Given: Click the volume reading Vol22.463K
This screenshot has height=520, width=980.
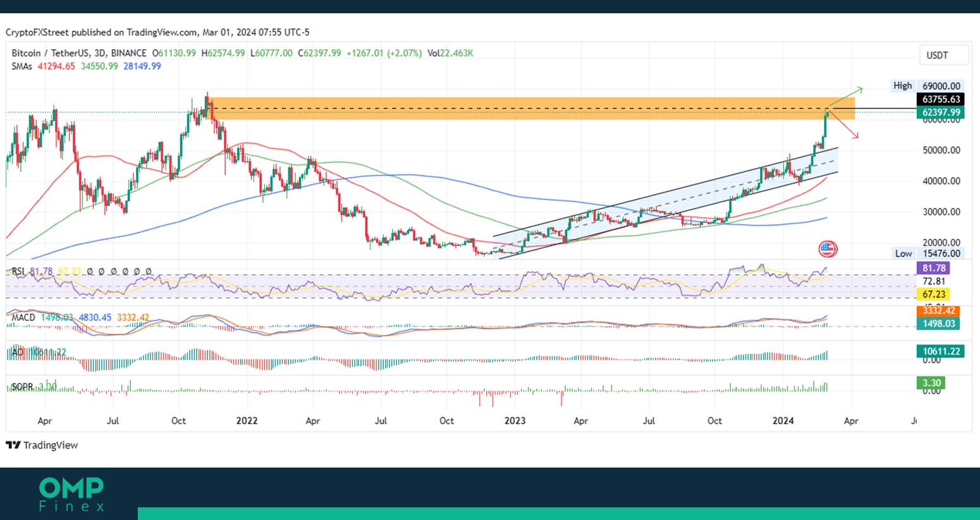Looking at the screenshot, I should click(x=450, y=53).
